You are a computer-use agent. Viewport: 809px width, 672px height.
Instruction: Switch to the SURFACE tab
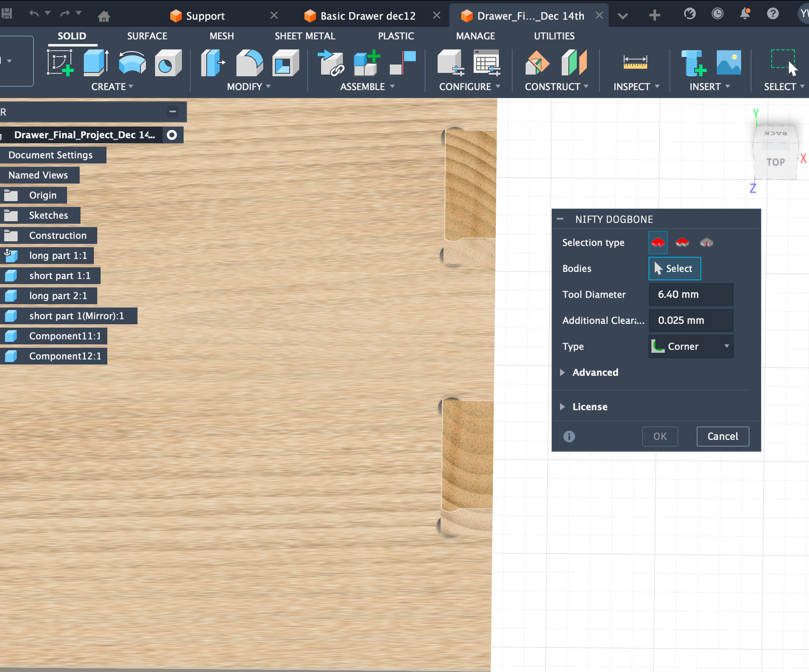(147, 36)
